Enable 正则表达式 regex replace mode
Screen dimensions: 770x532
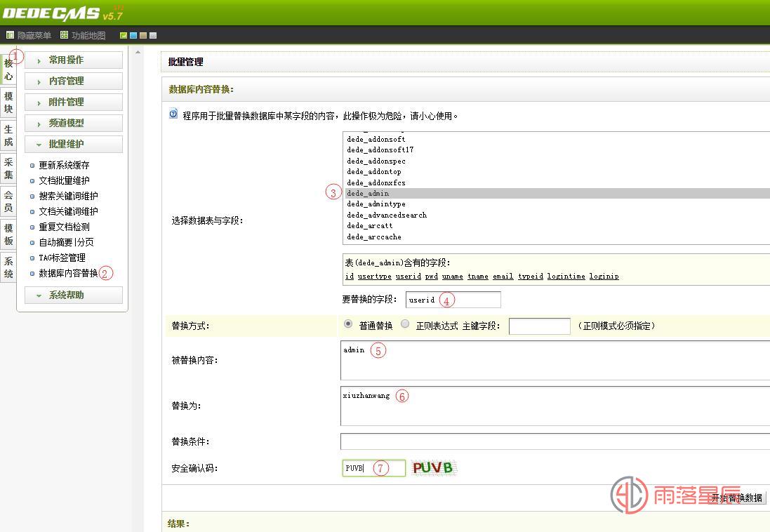404,324
